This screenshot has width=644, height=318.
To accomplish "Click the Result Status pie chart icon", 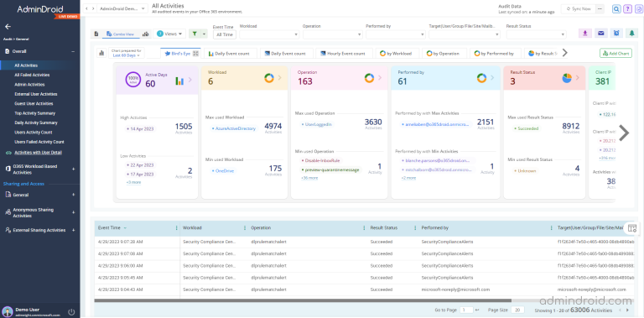I will 567,78.
